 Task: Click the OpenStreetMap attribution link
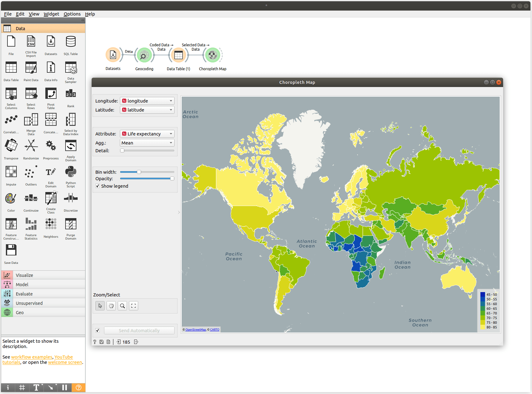coord(195,330)
